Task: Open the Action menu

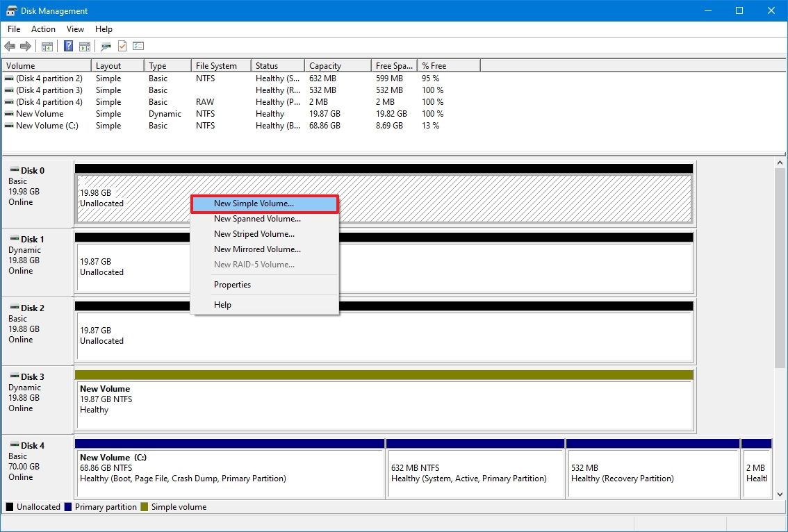Action: pos(43,29)
